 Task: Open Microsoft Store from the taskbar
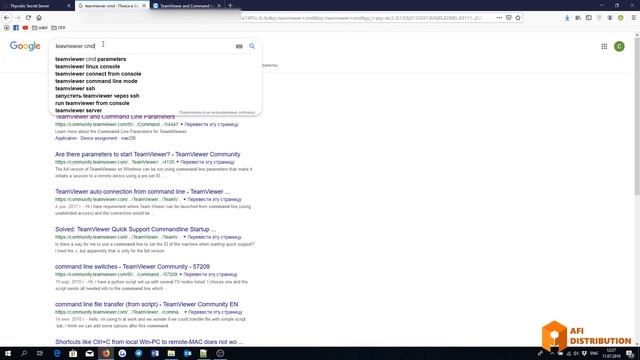pyautogui.click(x=73, y=353)
